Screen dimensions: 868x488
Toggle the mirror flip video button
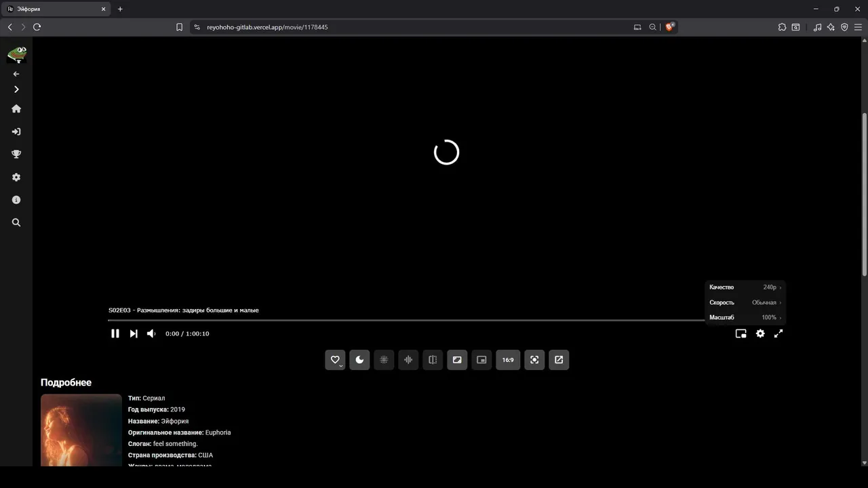click(x=433, y=360)
